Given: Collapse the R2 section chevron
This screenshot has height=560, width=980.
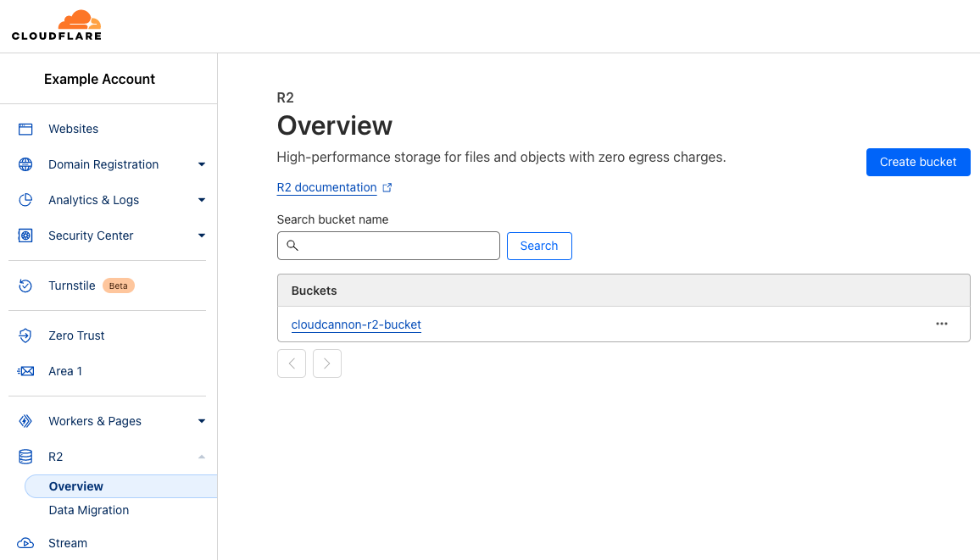Looking at the screenshot, I should point(202,456).
